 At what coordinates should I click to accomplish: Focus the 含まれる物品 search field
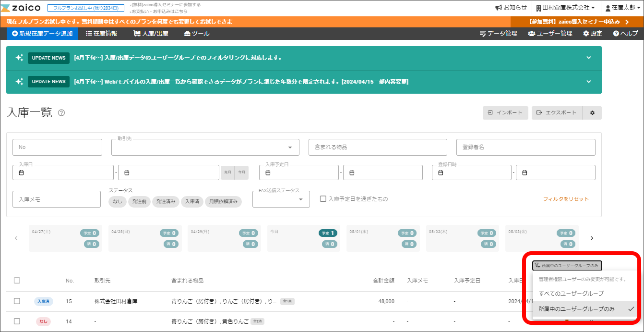click(x=378, y=148)
